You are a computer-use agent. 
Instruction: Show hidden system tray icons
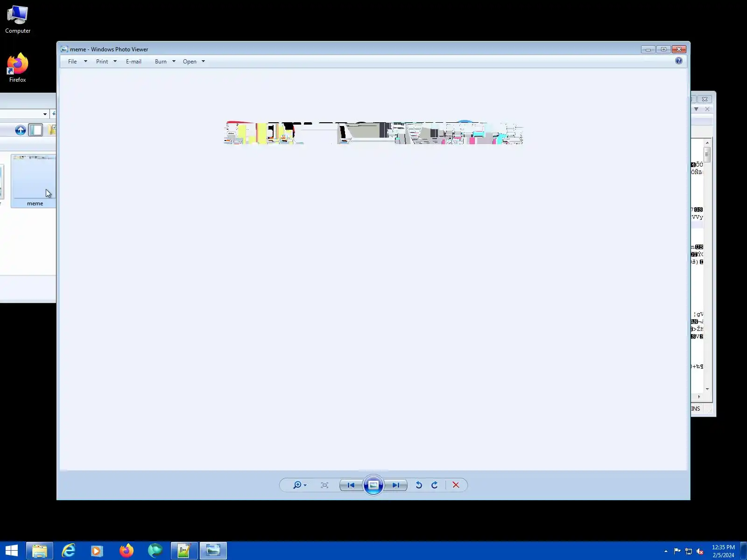pyautogui.click(x=666, y=551)
